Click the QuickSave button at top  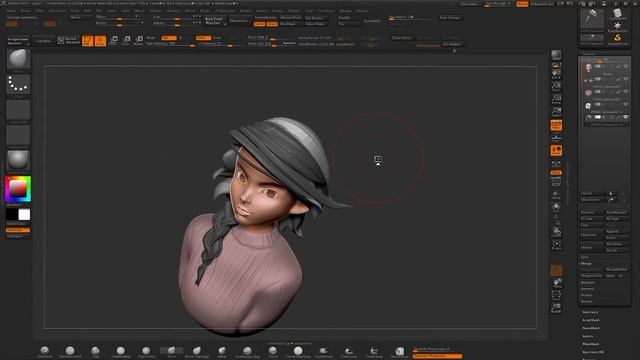(x=469, y=4)
